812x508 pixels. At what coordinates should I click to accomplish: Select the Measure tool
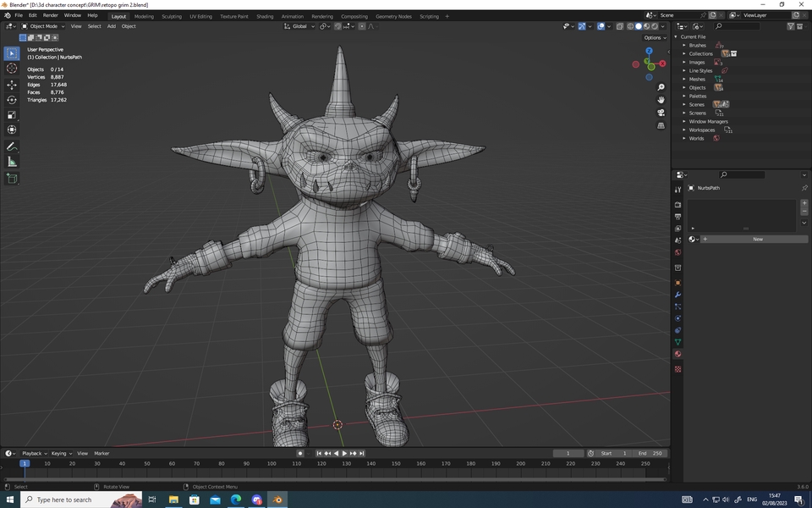[12, 163]
